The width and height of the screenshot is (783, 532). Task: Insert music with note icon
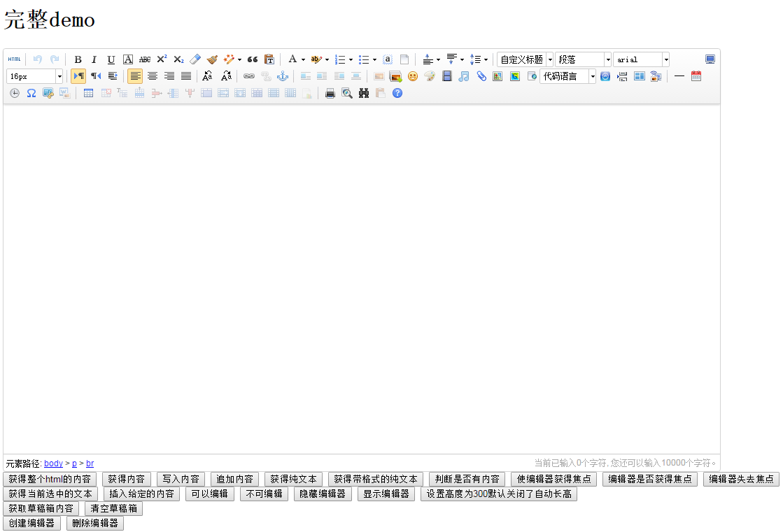pyautogui.click(x=464, y=76)
